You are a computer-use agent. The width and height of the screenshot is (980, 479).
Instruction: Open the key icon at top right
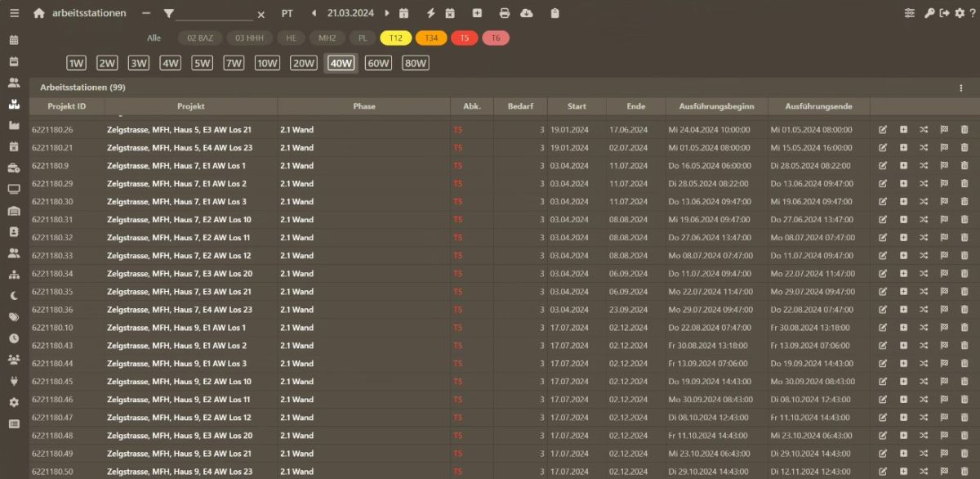tap(929, 12)
